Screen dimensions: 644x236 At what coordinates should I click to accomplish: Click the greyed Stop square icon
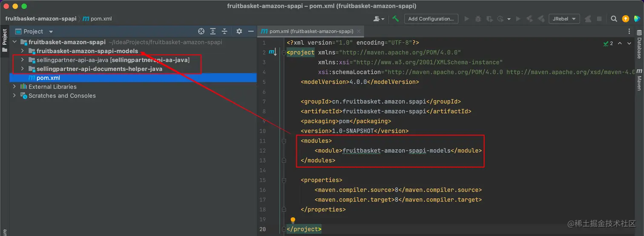599,19
